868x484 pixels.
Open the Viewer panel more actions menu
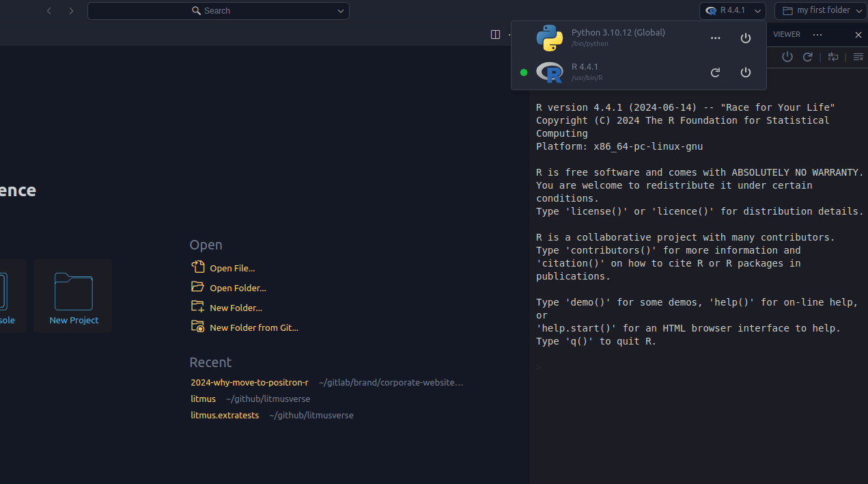[x=817, y=34]
